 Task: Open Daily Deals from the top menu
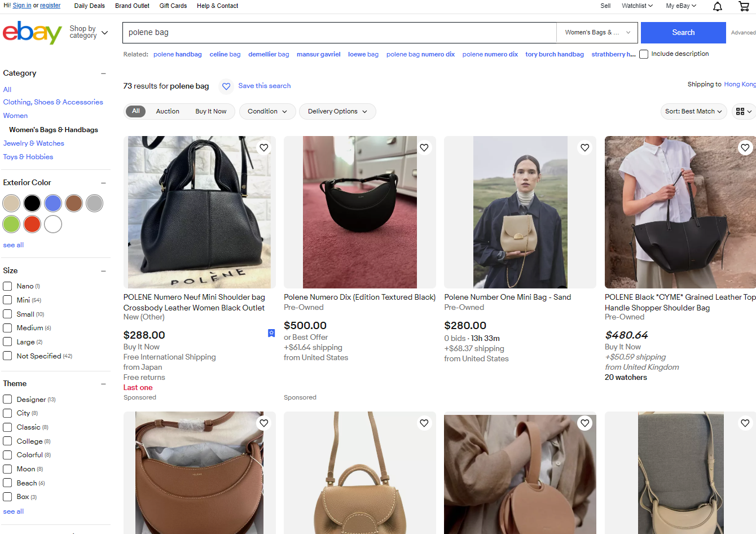coord(89,6)
